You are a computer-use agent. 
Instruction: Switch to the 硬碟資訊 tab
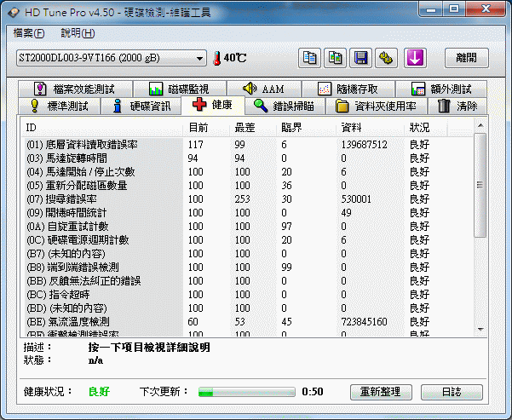click(141, 106)
